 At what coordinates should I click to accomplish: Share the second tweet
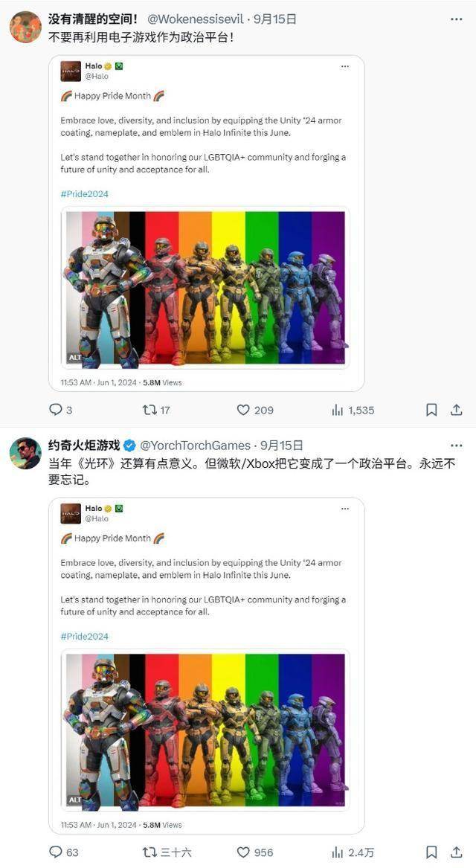point(456,852)
